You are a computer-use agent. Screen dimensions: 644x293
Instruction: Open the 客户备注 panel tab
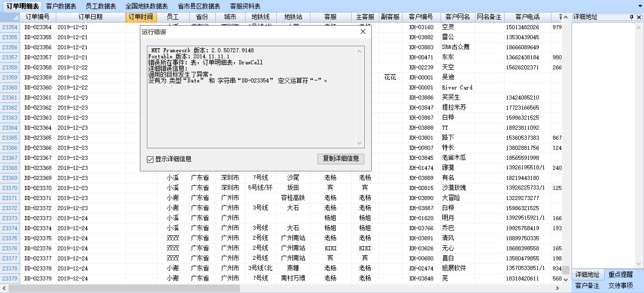[587, 286]
